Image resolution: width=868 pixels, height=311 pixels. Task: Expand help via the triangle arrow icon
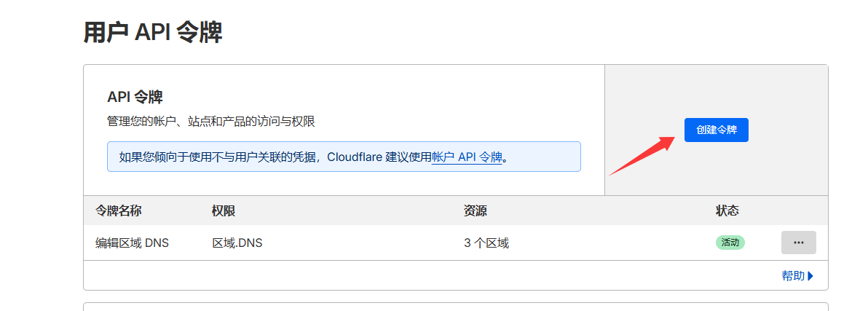[810, 275]
